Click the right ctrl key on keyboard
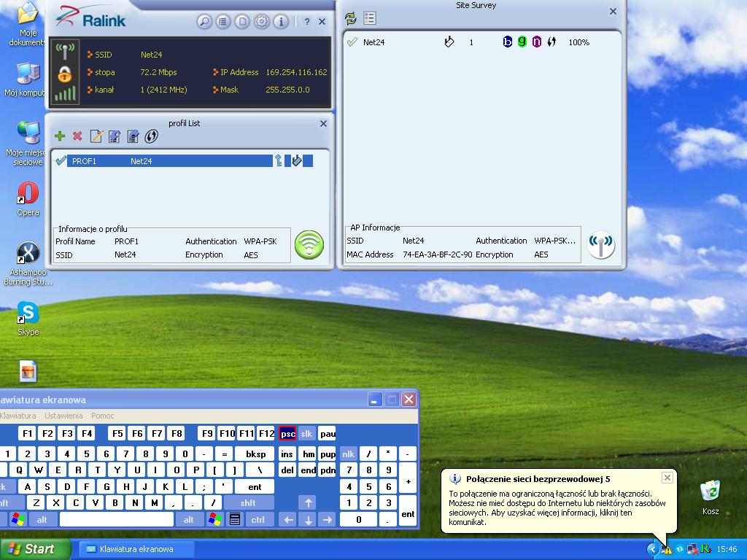The width and height of the screenshot is (747, 560). [258, 519]
